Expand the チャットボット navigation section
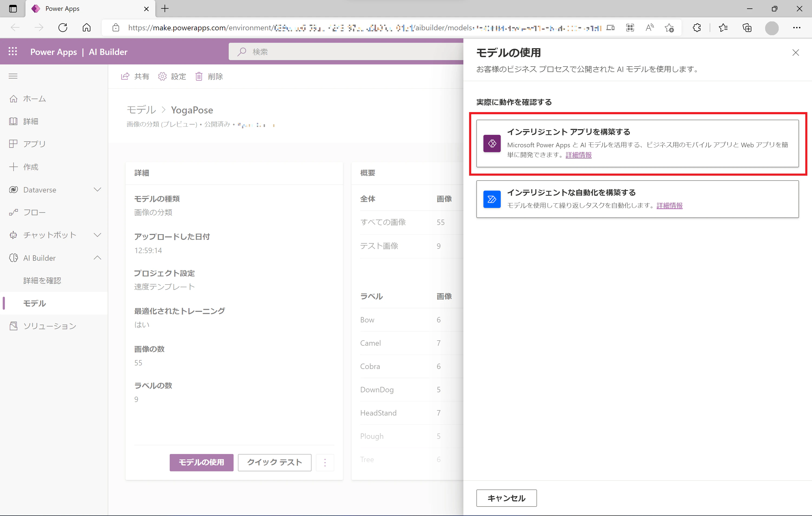Viewport: 812px width, 516px height. pyautogui.click(x=97, y=235)
